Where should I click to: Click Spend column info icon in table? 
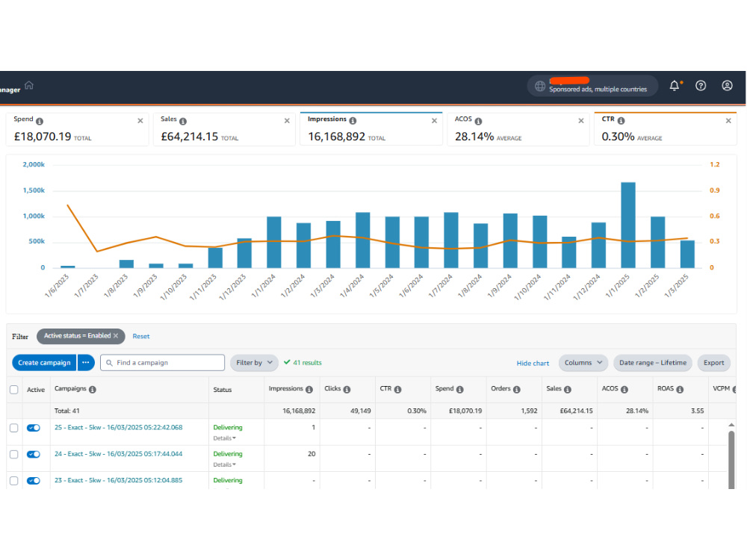click(459, 390)
